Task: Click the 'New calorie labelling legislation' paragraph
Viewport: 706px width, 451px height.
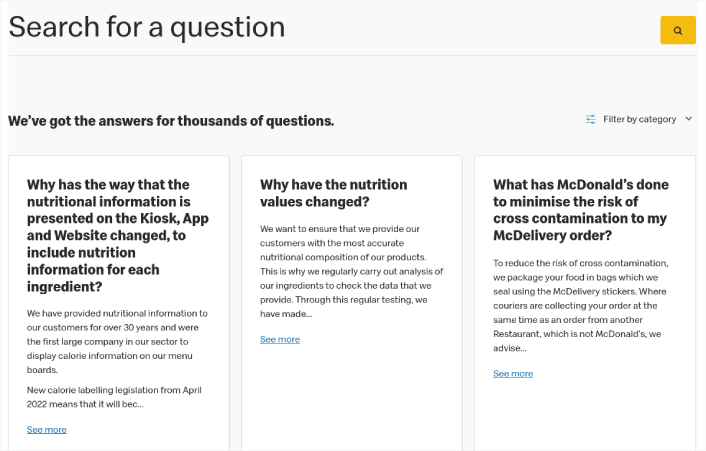Action: [114, 397]
